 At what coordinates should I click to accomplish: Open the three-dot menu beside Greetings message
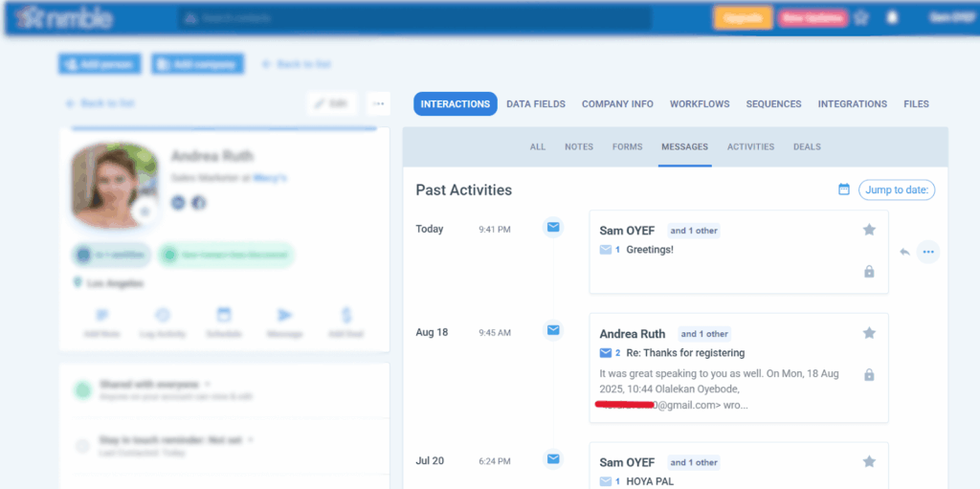927,252
